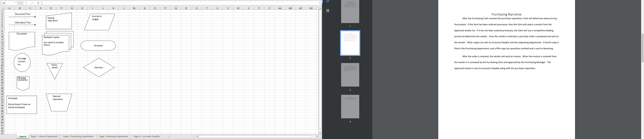The image size is (644, 139).
Task: Select the Journal or Ledger parallelogram shape
Action: point(99,22)
